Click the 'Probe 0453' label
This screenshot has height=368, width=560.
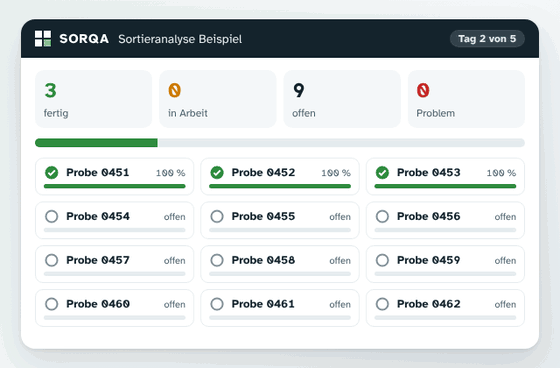(429, 173)
